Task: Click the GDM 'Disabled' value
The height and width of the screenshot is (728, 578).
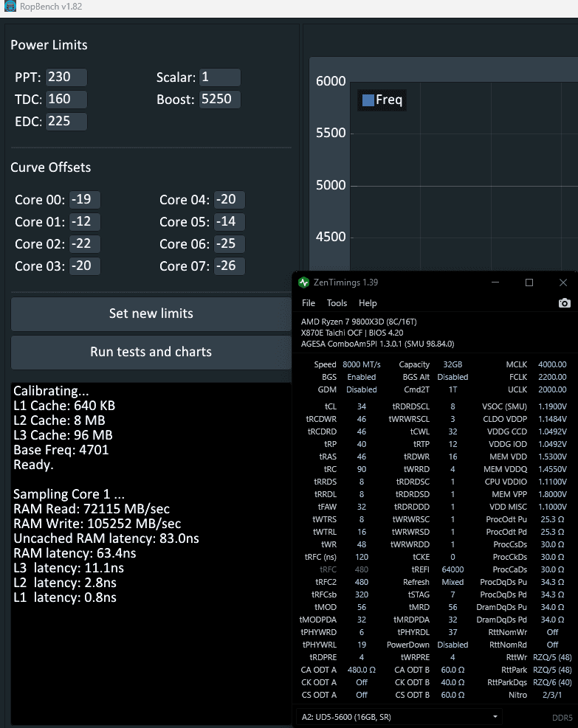Action: [362, 390]
